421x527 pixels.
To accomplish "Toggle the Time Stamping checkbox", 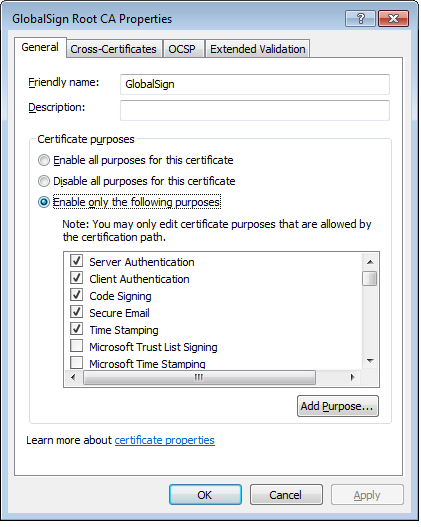I will (77, 329).
